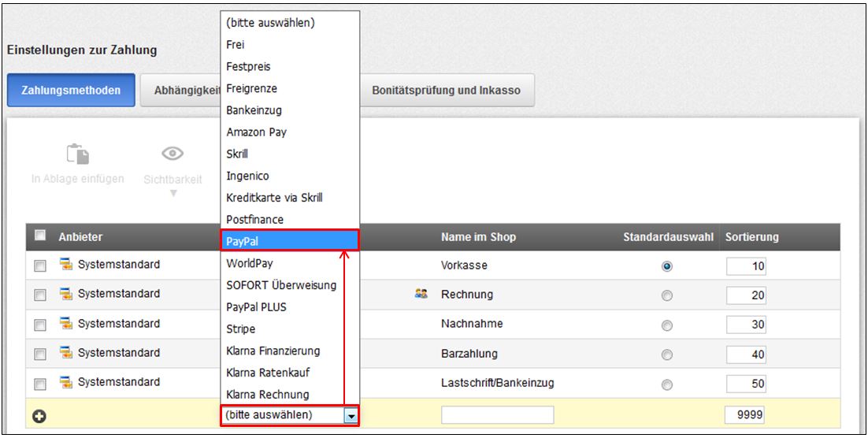Viewport: 868px width, 438px height.
Task: Click the Name im Shop column header
Action: [x=478, y=237]
